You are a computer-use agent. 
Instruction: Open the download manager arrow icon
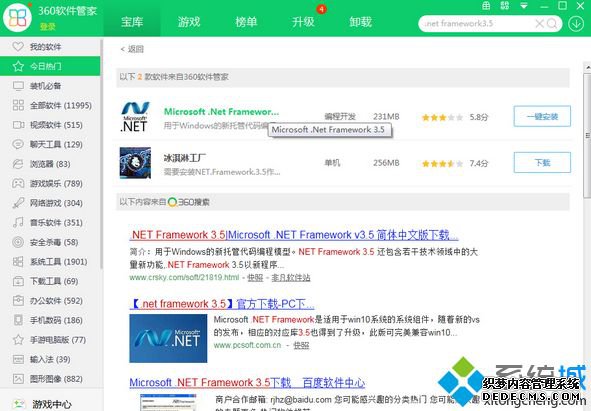(576, 24)
